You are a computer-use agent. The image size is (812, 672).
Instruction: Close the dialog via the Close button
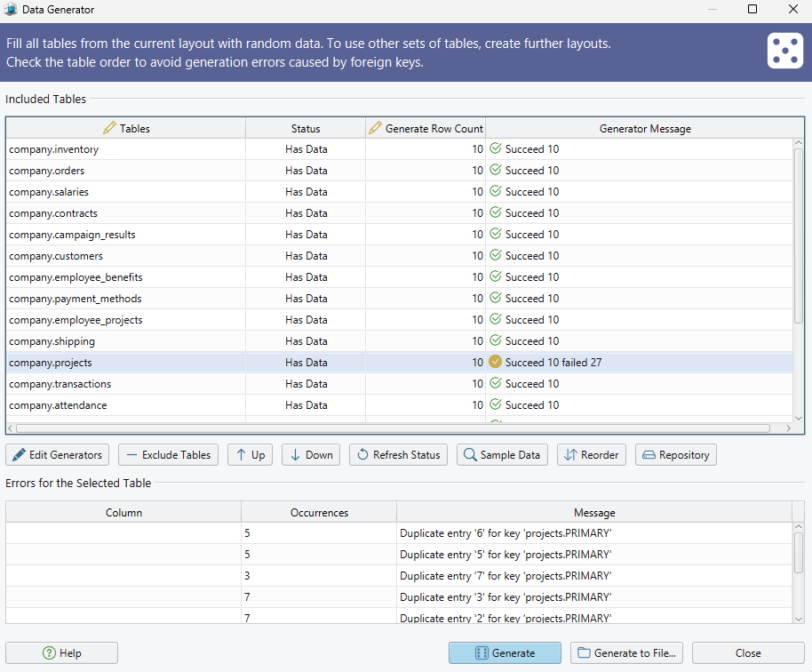748,652
